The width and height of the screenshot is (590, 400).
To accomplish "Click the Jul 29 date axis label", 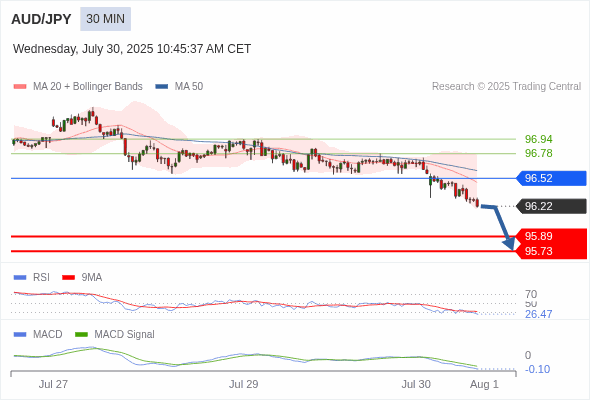I will coord(244,385).
